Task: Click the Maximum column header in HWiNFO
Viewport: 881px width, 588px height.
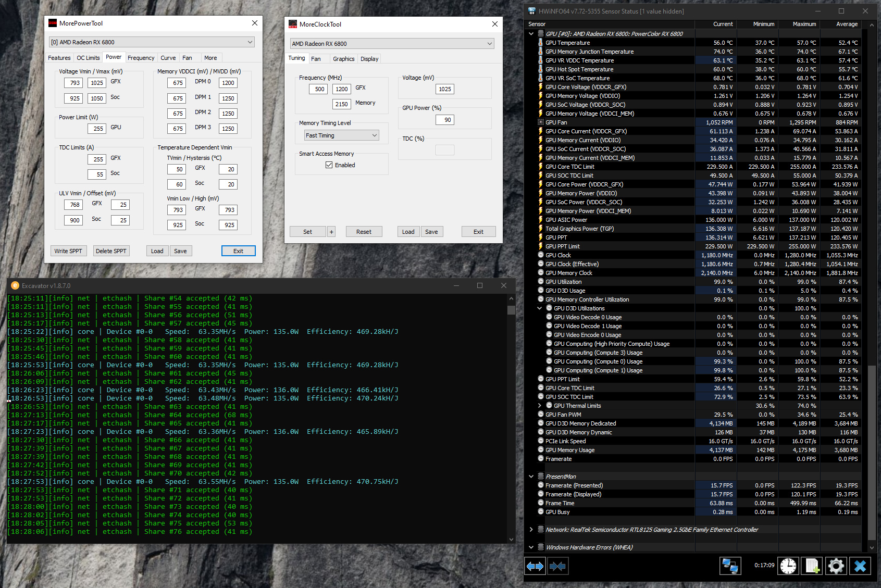Action: (799, 24)
